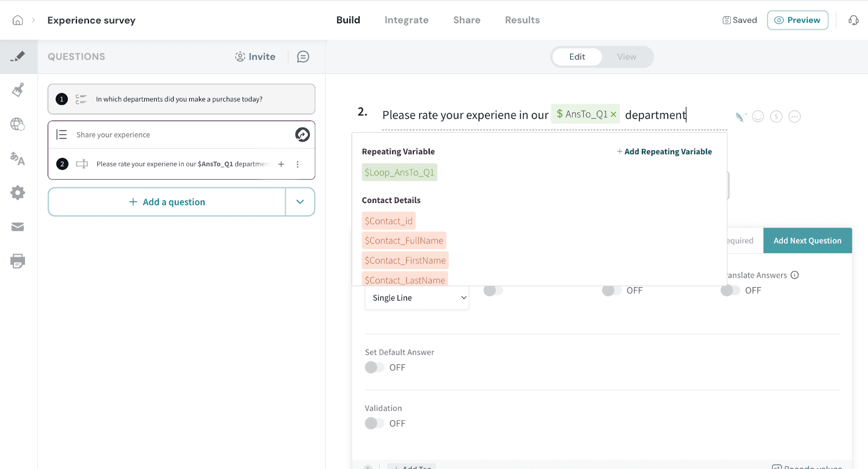
Task: Open the paint roller design icon in sidebar
Action: click(18, 90)
